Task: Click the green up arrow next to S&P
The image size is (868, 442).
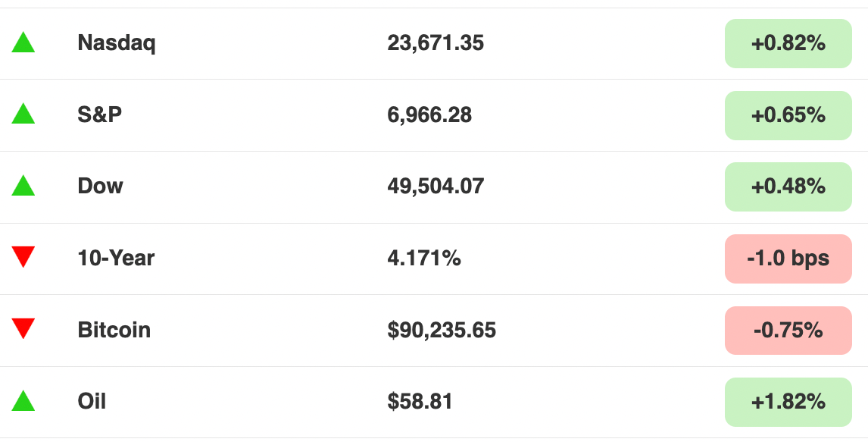Action: coord(23,114)
